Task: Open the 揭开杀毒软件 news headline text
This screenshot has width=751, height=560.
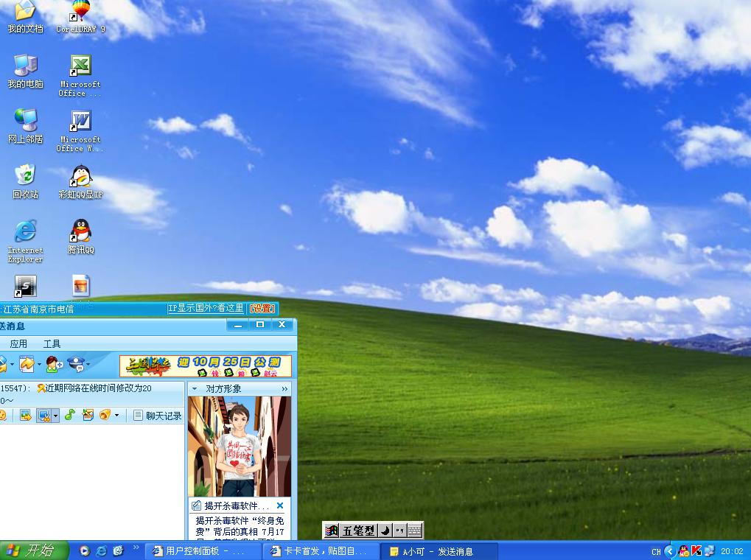Action: pyautogui.click(x=237, y=506)
